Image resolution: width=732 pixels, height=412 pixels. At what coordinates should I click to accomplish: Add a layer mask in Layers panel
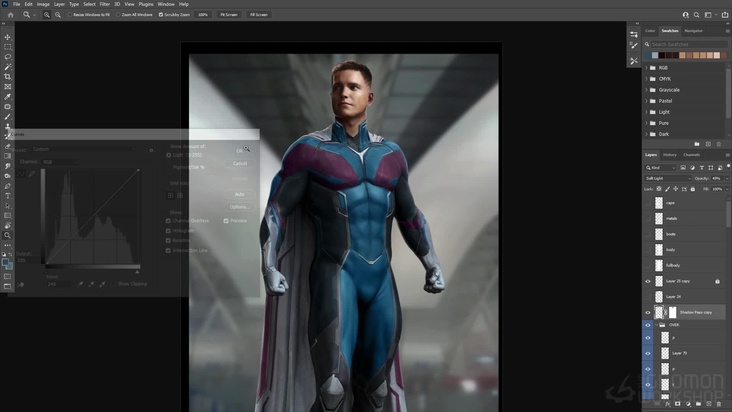click(677, 404)
